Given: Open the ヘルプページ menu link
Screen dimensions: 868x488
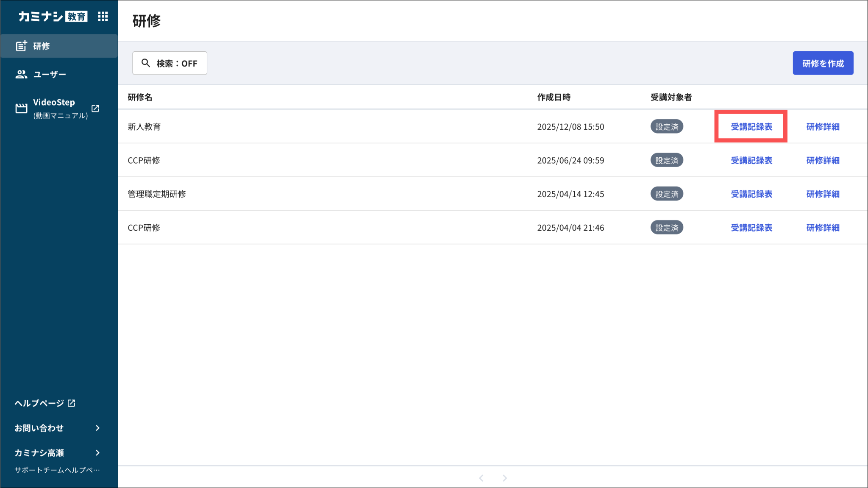Looking at the screenshot, I should (x=39, y=403).
